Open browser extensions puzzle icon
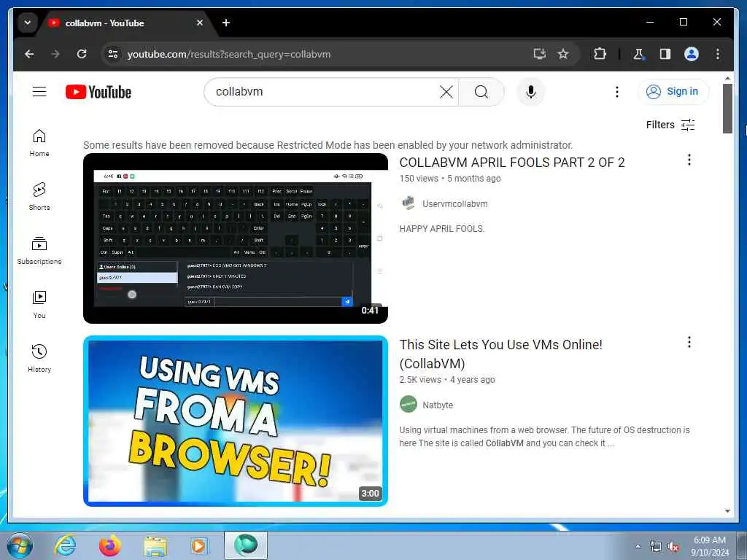 pyautogui.click(x=600, y=54)
